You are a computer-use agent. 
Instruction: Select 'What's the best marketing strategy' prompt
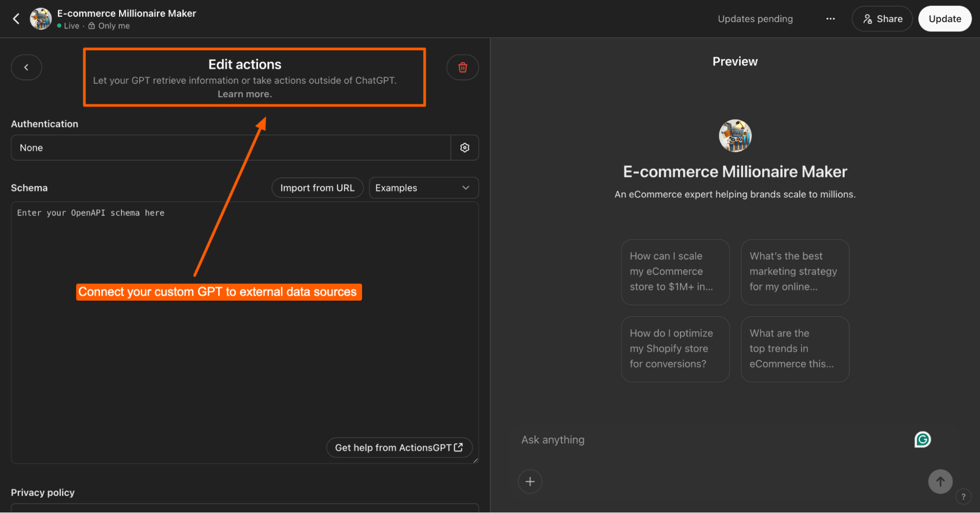pyautogui.click(x=795, y=272)
